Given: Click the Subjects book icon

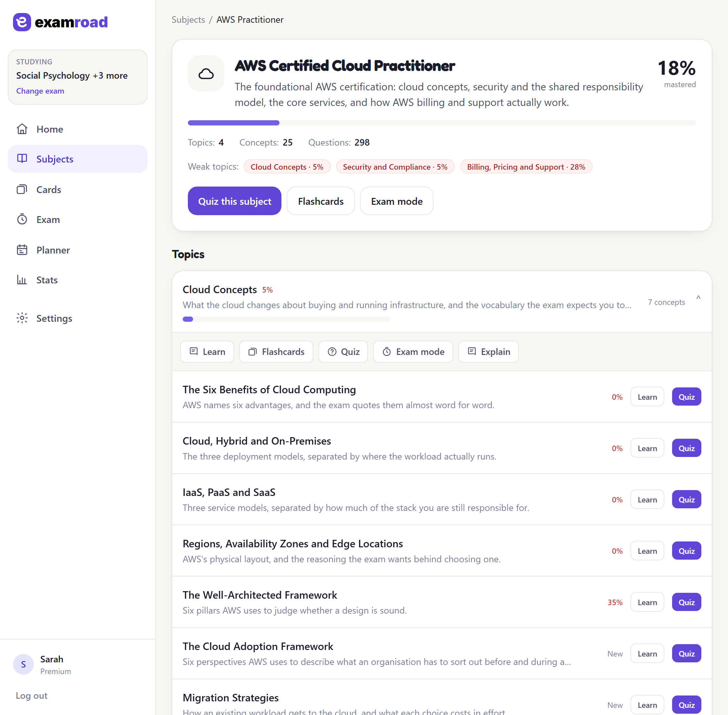Looking at the screenshot, I should (22, 159).
